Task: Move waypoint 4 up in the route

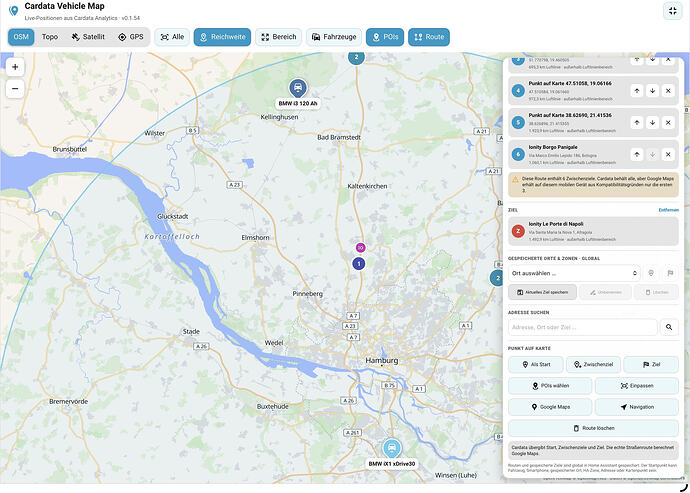Action: (x=636, y=91)
